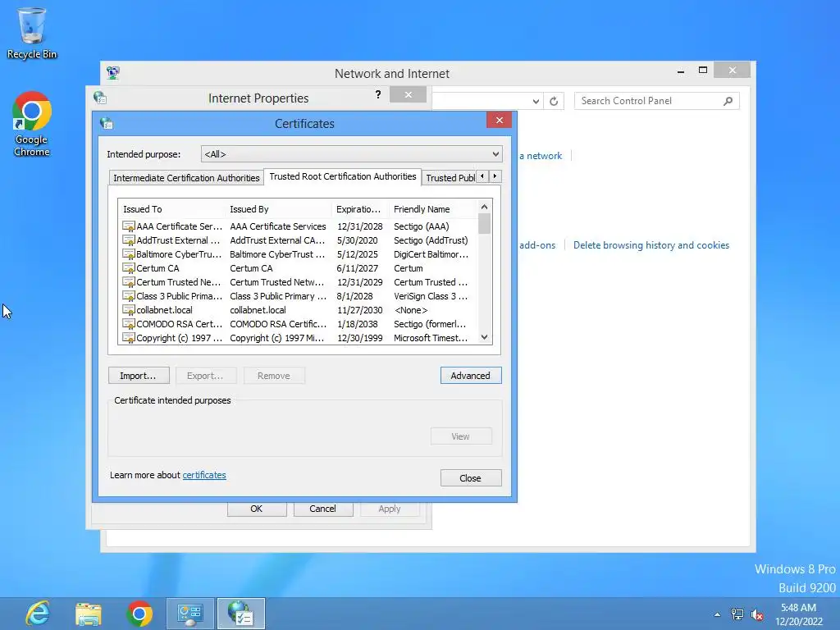
Task: Select the Microsoft Timestamp friendly name cell
Action: pos(431,337)
